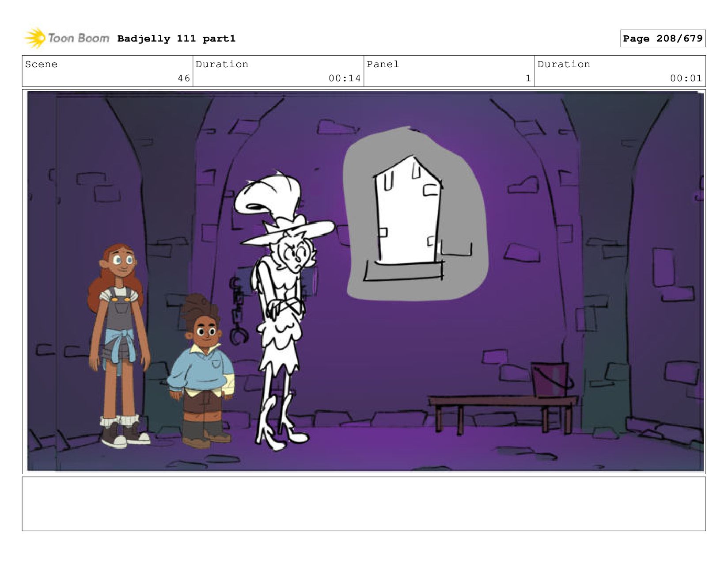Click the empty notes box below panel
The image size is (728, 564).
(364, 504)
